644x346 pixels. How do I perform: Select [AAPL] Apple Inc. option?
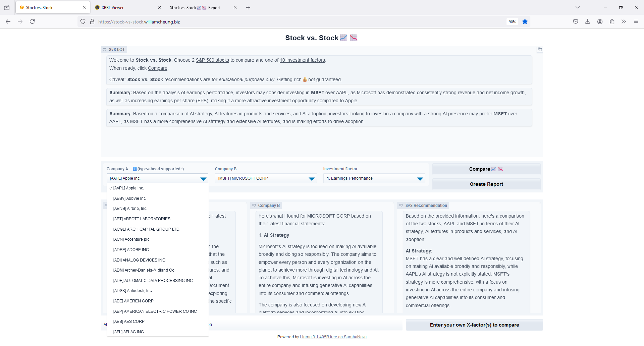158,188
